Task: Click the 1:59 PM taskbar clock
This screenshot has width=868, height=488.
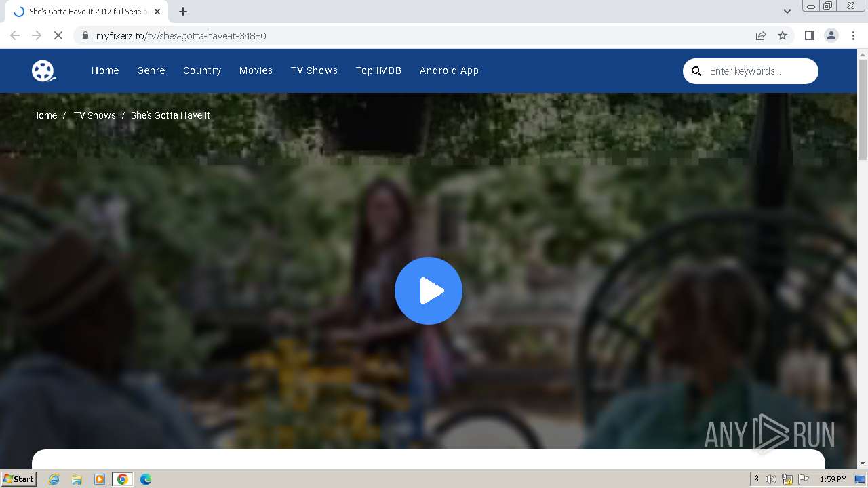Action: coord(833,479)
